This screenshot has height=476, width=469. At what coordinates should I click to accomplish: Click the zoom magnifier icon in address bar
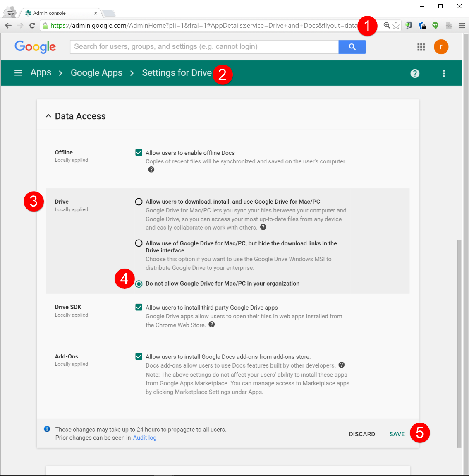coord(386,26)
